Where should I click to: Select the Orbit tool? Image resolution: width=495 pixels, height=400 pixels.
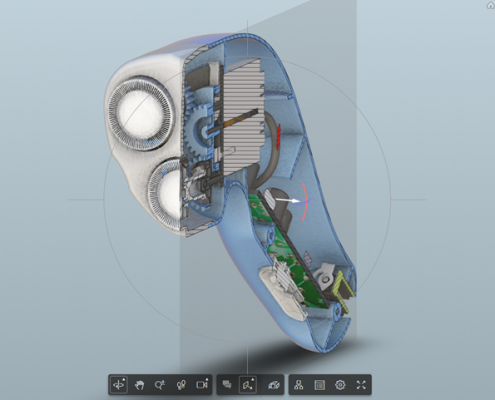[119, 385]
